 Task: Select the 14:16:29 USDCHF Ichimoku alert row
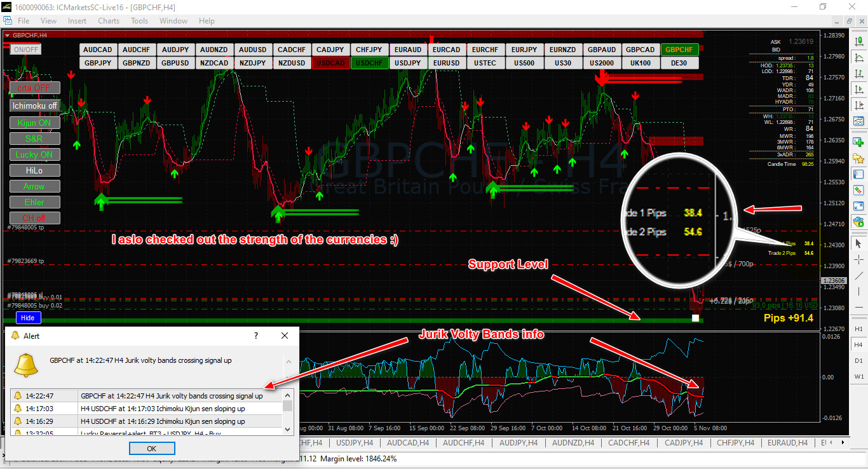coord(146,421)
